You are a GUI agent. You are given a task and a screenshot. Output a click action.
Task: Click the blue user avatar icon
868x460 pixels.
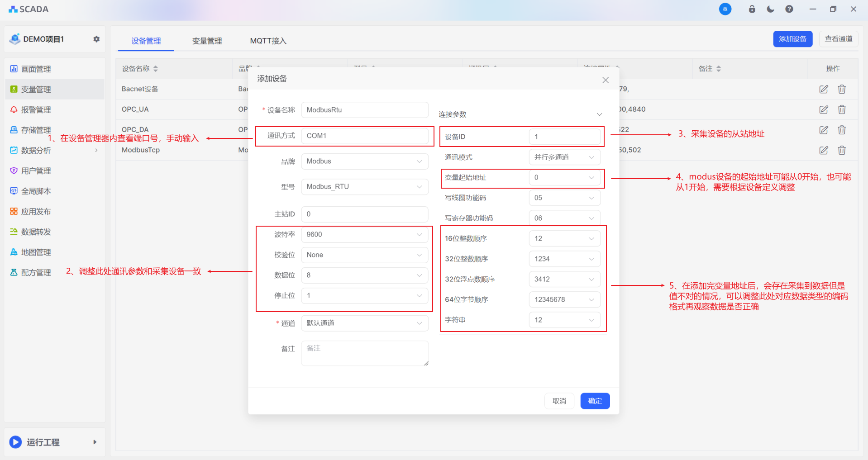click(725, 9)
